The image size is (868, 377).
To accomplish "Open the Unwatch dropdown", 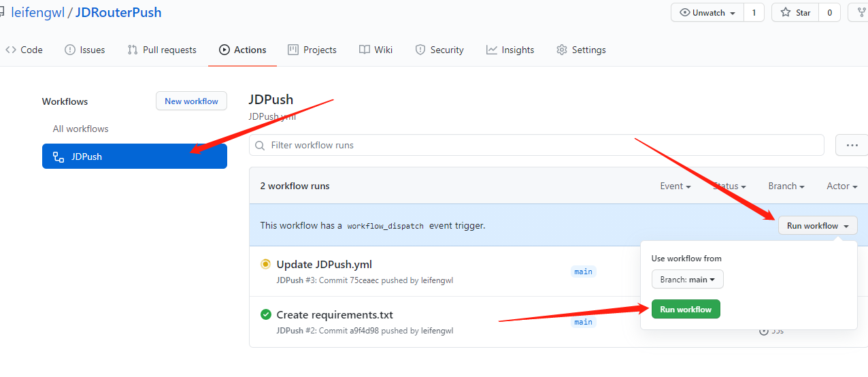I will [707, 13].
